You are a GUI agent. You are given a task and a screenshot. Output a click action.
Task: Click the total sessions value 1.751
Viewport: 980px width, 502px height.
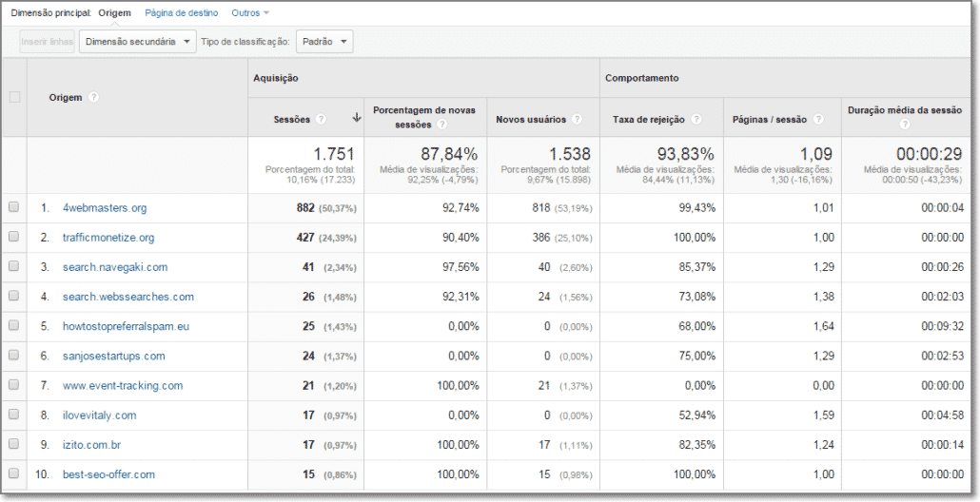[x=333, y=154]
